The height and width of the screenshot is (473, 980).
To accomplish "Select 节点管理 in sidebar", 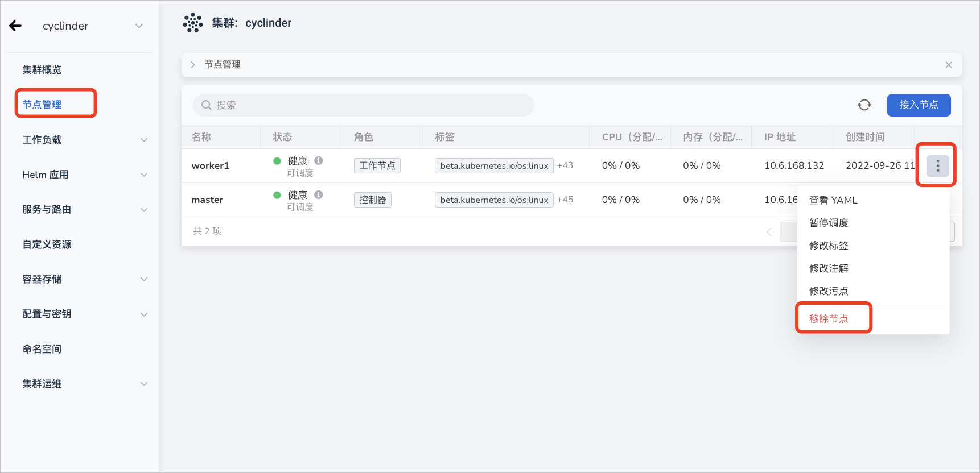I will 42,105.
